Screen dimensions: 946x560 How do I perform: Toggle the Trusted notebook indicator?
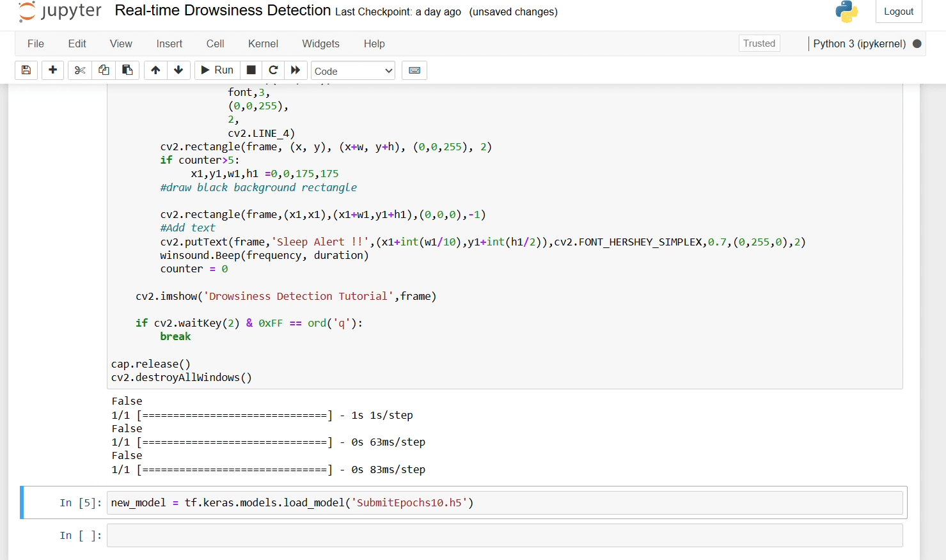tap(759, 43)
